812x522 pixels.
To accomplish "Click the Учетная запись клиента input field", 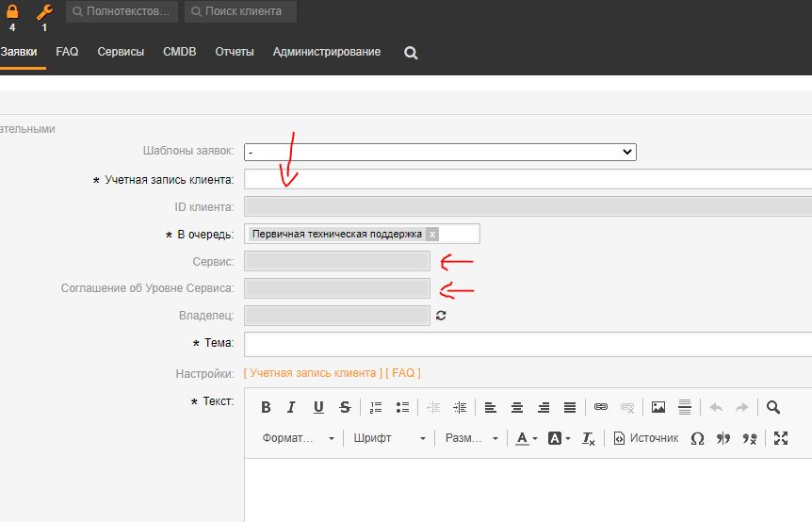I will (528, 179).
